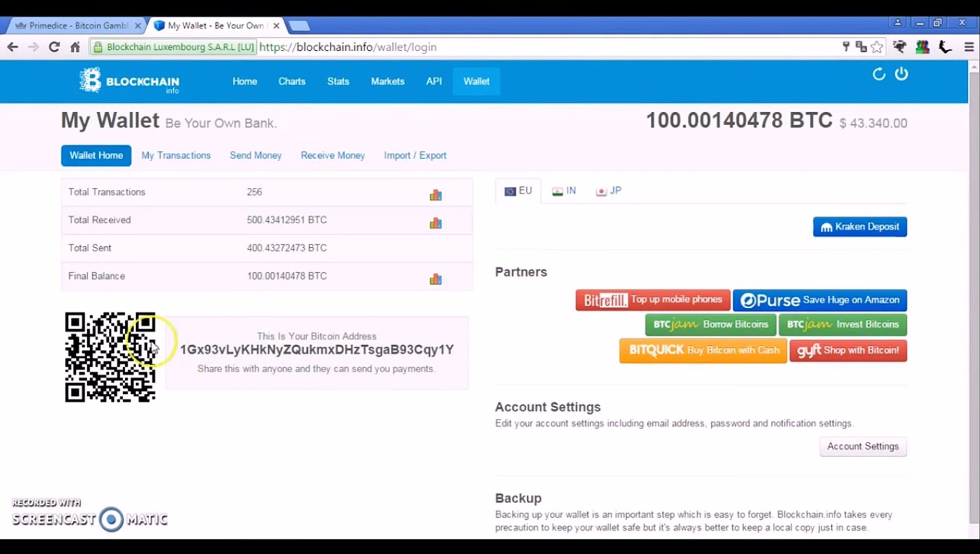Image resolution: width=980 pixels, height=554 pixels.
Task: Open the Import / Export tab
Action: click(x=415, y=155)
